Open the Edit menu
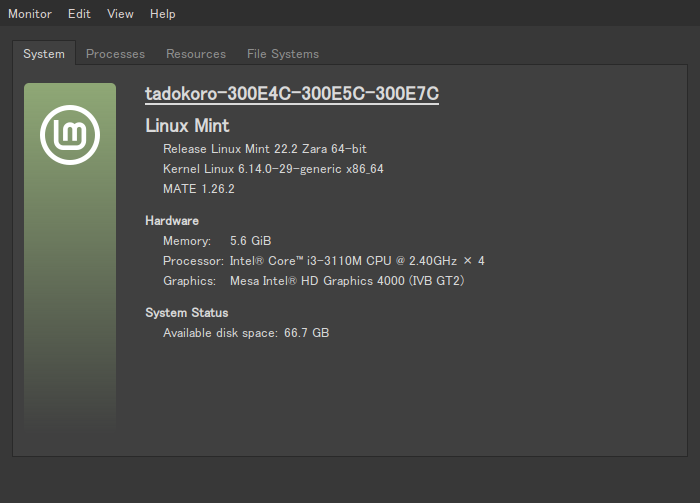This screenshot has width=700, height=503. tap(79, 14)
